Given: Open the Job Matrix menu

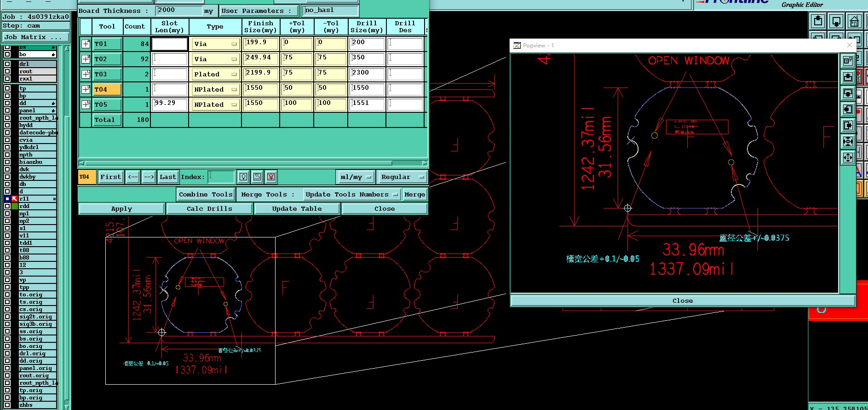Looking at the screenshot, I should [x=36, y=37].
